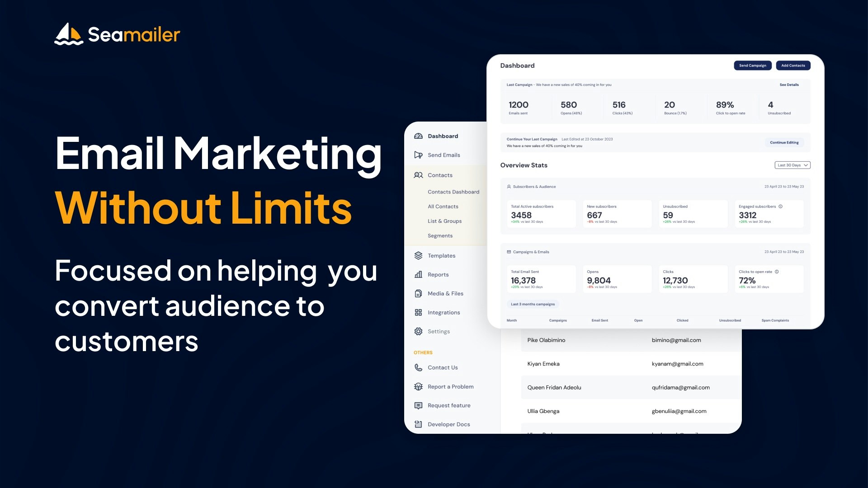Click the Add Contacts button

(x=793, y=65)
